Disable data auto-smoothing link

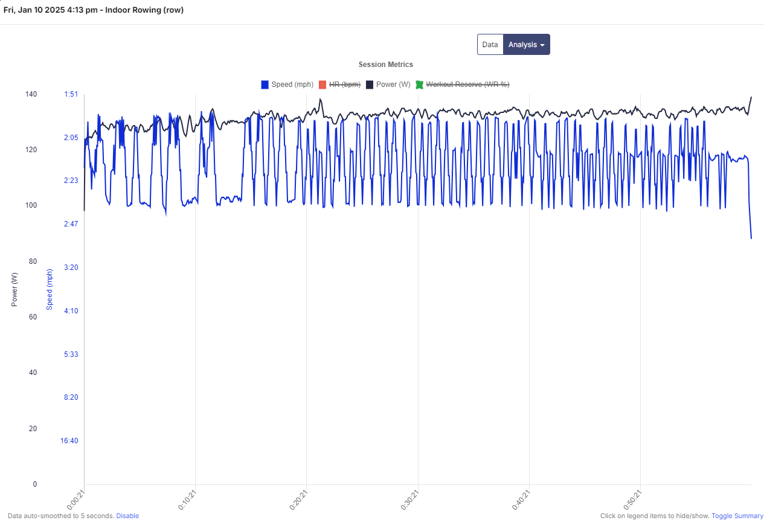(x=127, y=516)
